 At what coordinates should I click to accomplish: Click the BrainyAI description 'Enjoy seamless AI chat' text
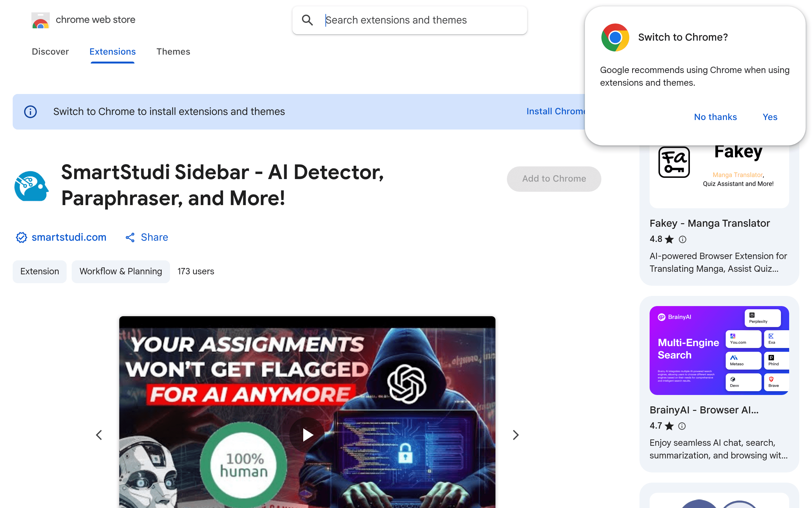(x=718, y=449)
